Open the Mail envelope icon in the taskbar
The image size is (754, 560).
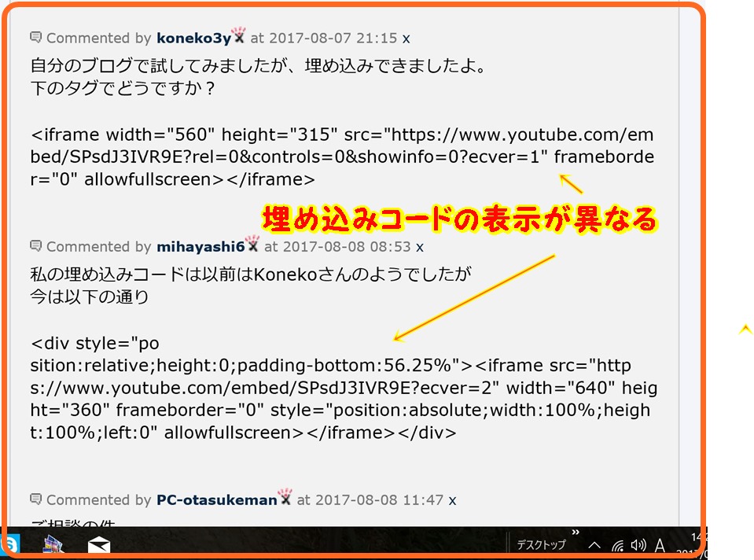99,545
